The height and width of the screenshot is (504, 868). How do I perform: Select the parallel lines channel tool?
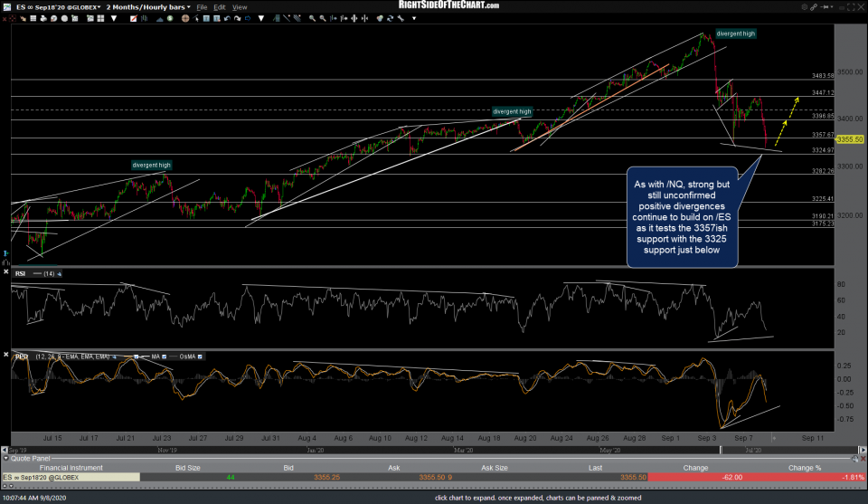pyautogui.click(x=297, y=18)
